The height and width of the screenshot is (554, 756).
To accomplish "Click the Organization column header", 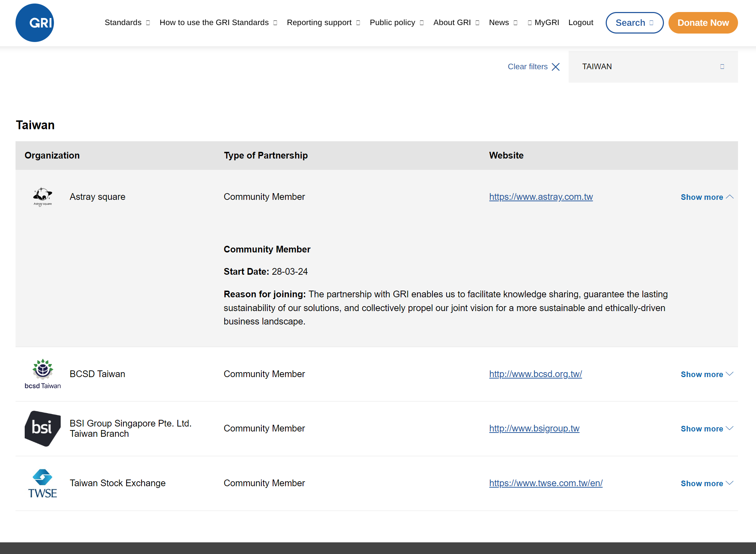I will click(52, 155).
